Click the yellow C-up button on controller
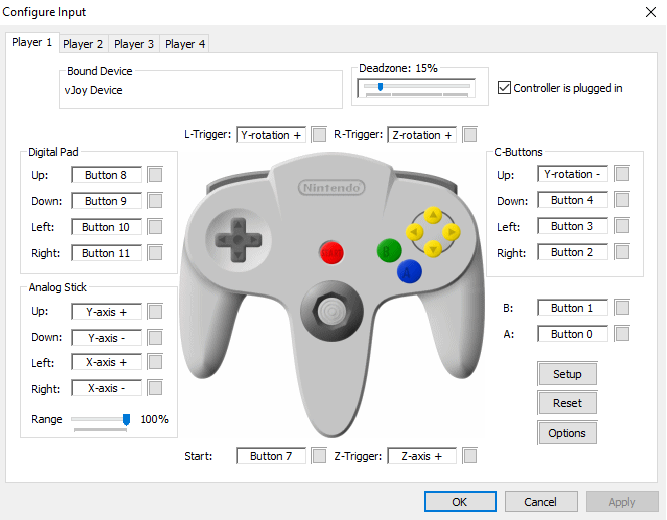The width and height of the screenshot is (667, 520). click(x=432, y=214)
